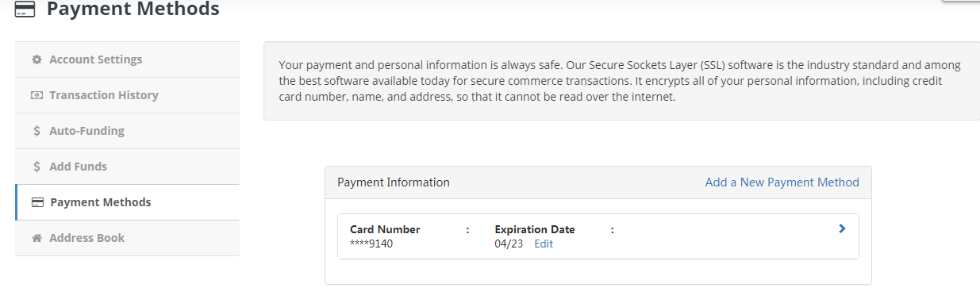Go to Auto-Funding page

click(127, 131)
